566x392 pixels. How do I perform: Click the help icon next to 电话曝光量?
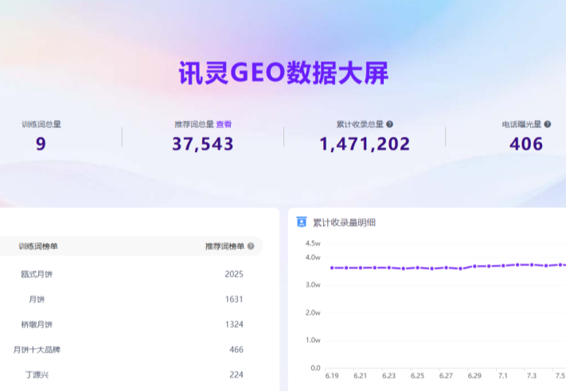pyautogui.click(x=547, y=124)
